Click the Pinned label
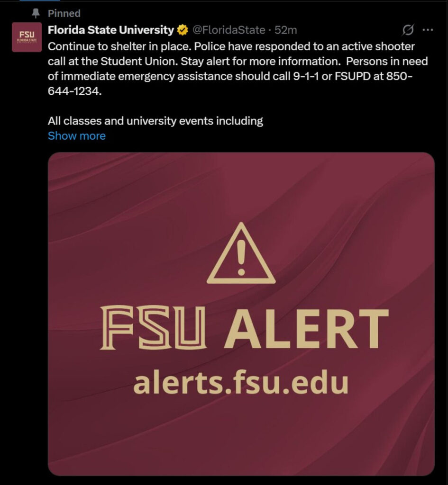This screenshot has height=485, width=448. click(x=64, y=13)
